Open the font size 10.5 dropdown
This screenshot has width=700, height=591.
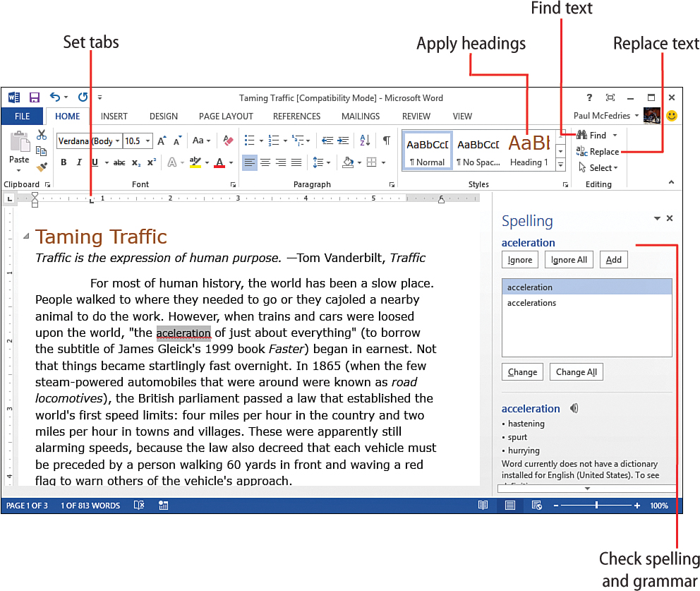click(x=147, y=141)
